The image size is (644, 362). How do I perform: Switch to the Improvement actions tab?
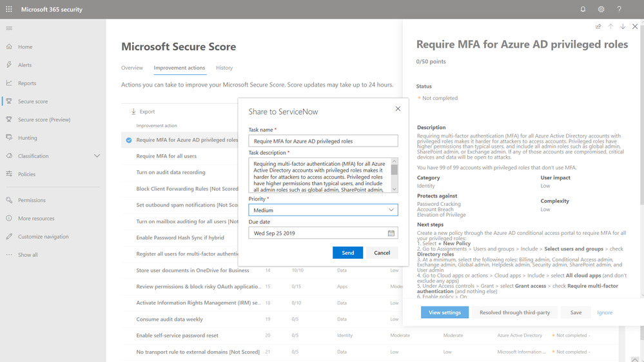179,68
